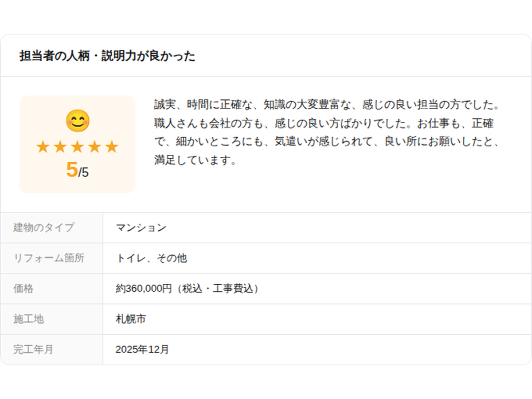Viewport: 532px width, 399px height.
Task: Click the 約360,000円 price value
Action: (x=143, y=289)
